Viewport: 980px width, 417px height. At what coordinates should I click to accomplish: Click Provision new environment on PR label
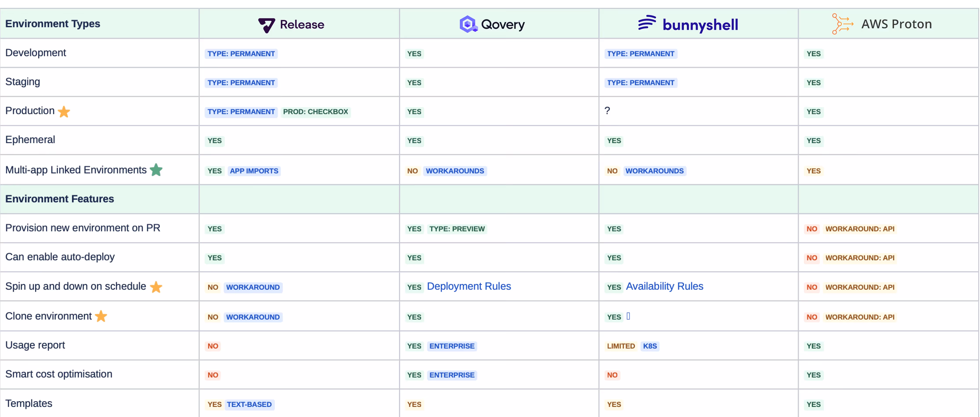point(83,228)
